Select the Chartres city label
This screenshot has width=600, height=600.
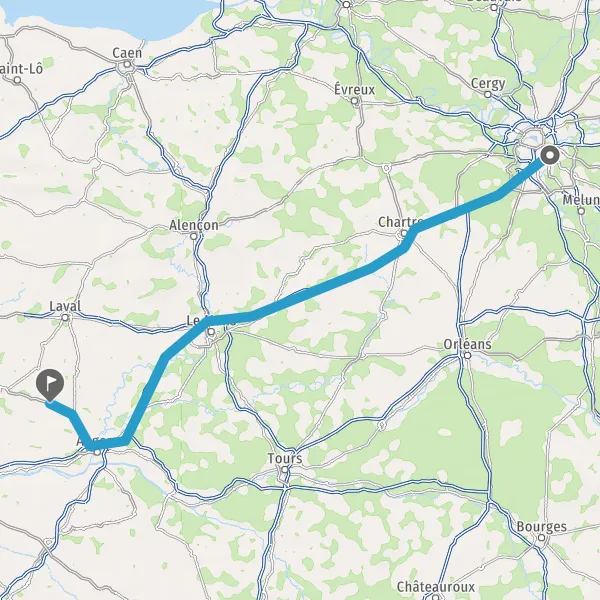tap(400, 222)
